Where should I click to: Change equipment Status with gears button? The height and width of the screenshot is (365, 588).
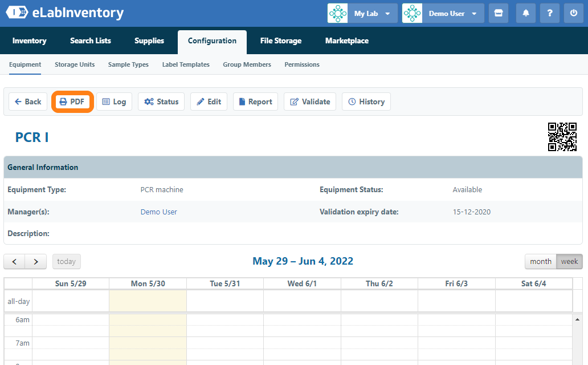pos(161,102)
